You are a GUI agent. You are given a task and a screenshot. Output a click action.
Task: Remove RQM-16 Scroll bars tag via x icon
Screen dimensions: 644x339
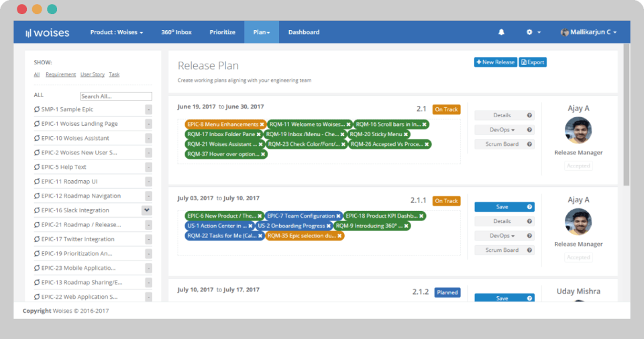point(424,125)
